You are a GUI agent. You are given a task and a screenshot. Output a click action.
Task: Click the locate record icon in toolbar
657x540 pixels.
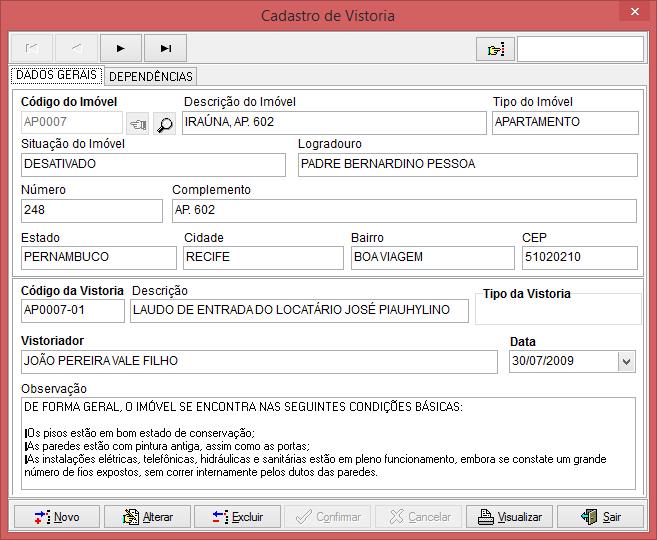[495, 49]
